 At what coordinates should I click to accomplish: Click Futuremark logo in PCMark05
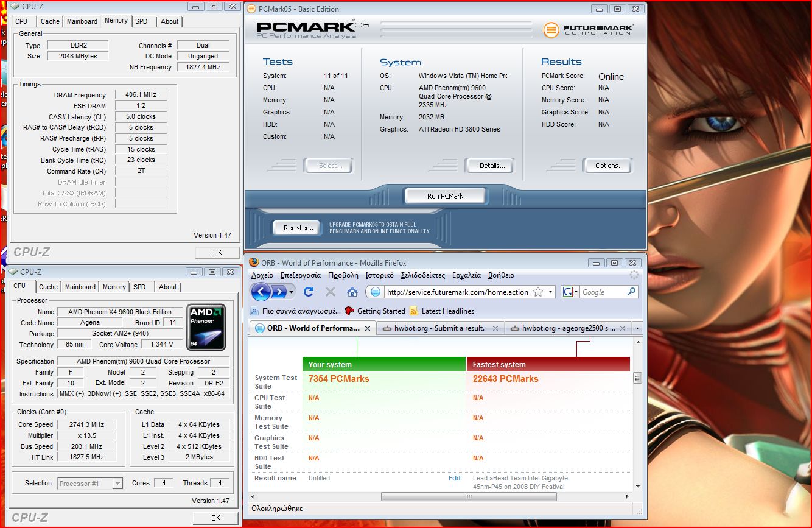pyautogui.click(x=589, y=29)
